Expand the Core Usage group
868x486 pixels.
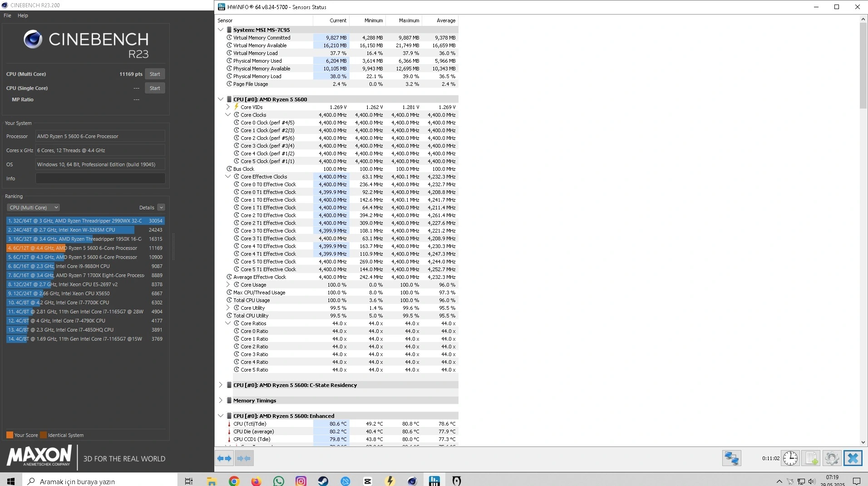coord(228,285)
